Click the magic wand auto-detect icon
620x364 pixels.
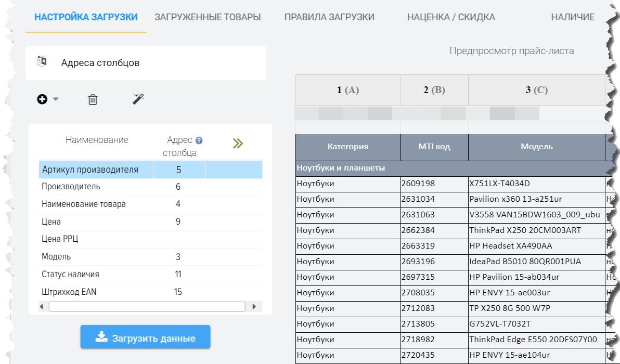tap(138, 99)
